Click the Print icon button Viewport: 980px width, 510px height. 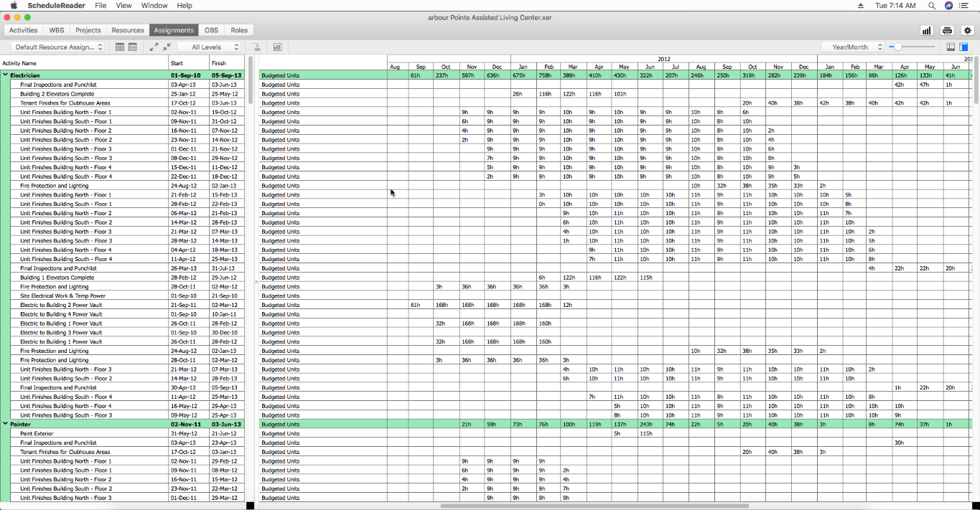click(x=947, y=30)
